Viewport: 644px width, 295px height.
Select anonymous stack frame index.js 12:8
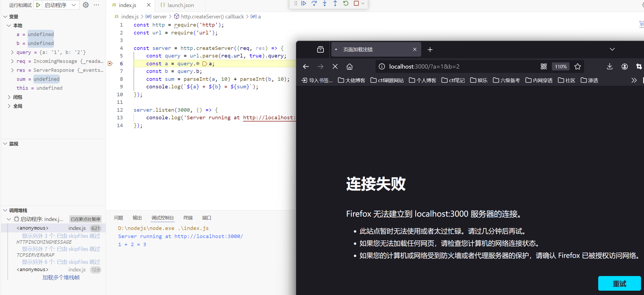[53, 270]
